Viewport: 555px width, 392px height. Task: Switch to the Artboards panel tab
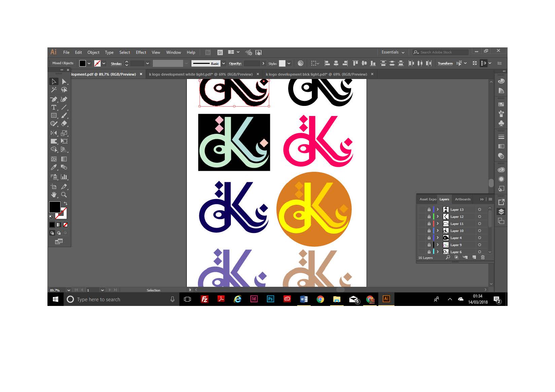(462, 199)
